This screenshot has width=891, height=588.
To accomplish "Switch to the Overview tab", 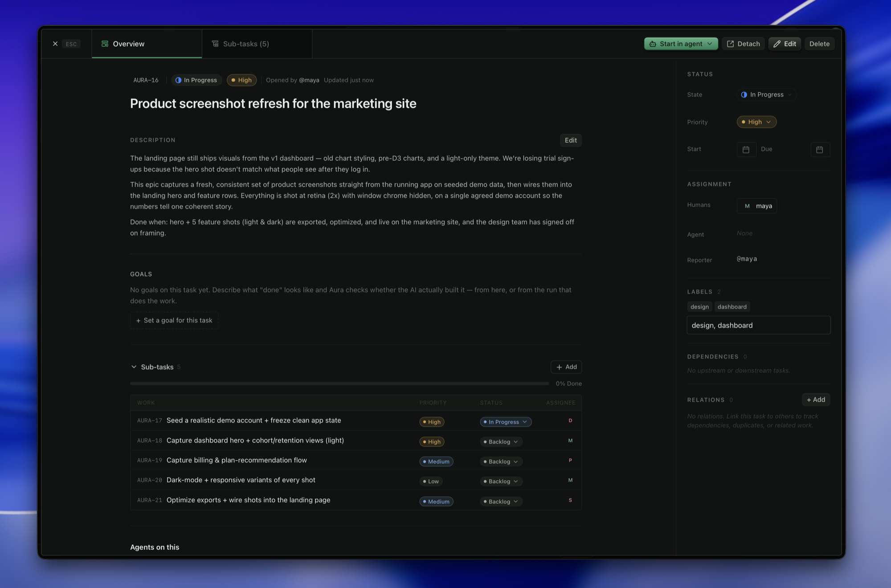I will (147, 44).
